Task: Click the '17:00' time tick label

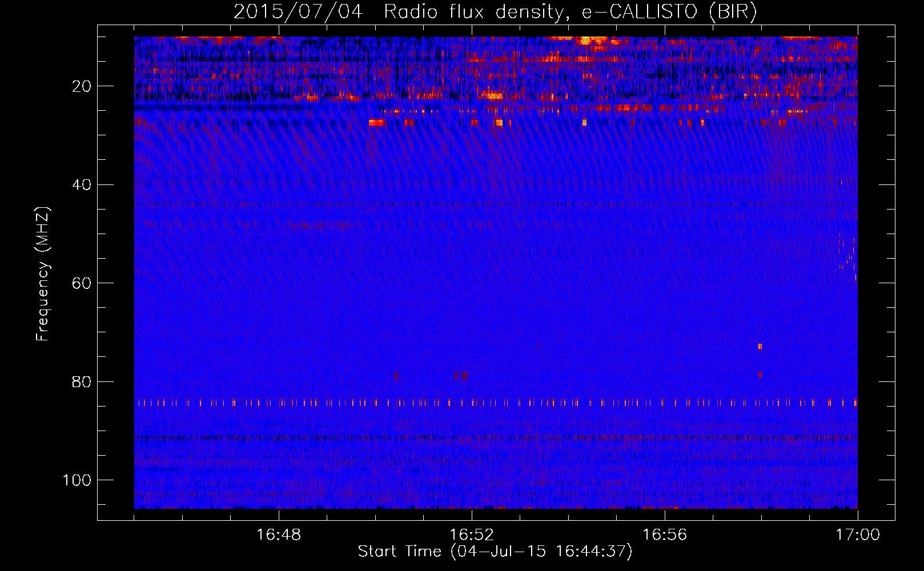Action: [x=858, y=535]
